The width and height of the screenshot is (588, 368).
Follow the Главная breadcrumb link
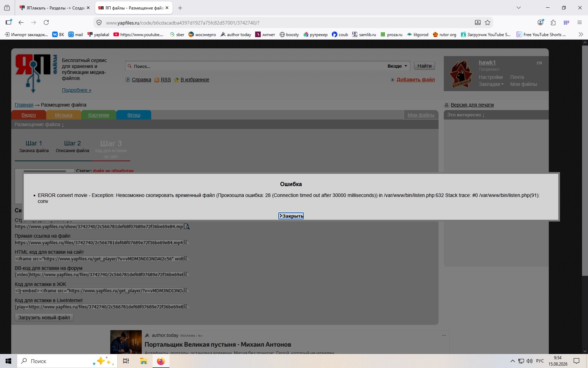pos(24,105)
